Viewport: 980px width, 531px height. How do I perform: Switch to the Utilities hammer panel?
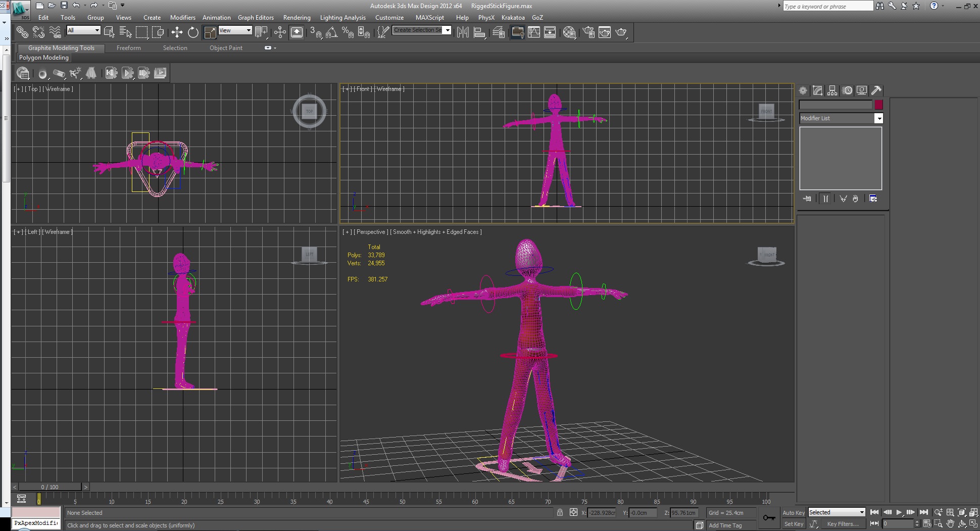pos(876,90)
